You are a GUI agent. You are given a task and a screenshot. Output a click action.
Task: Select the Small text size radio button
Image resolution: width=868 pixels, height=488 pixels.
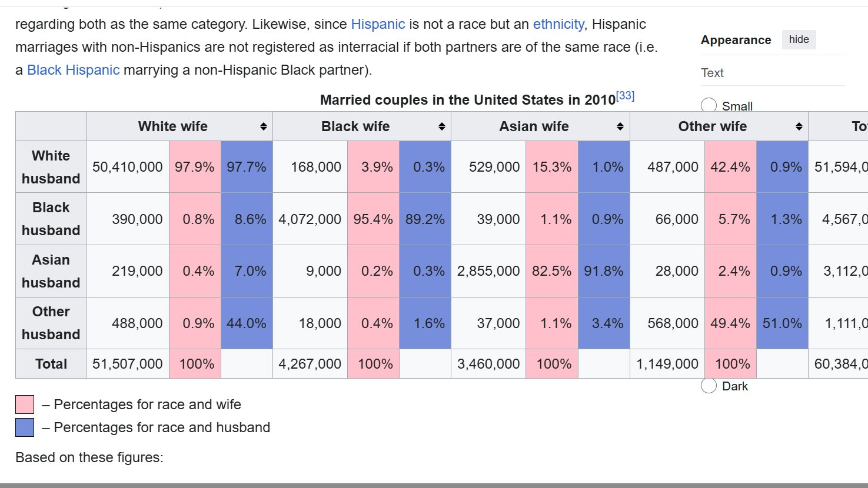pyautogui.click(x=709, y=106)
